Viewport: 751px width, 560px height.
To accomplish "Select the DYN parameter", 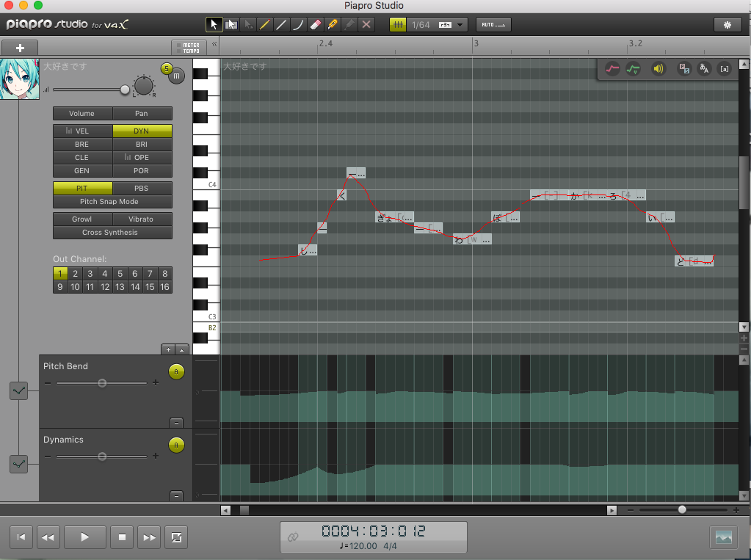I will [142, 131].
